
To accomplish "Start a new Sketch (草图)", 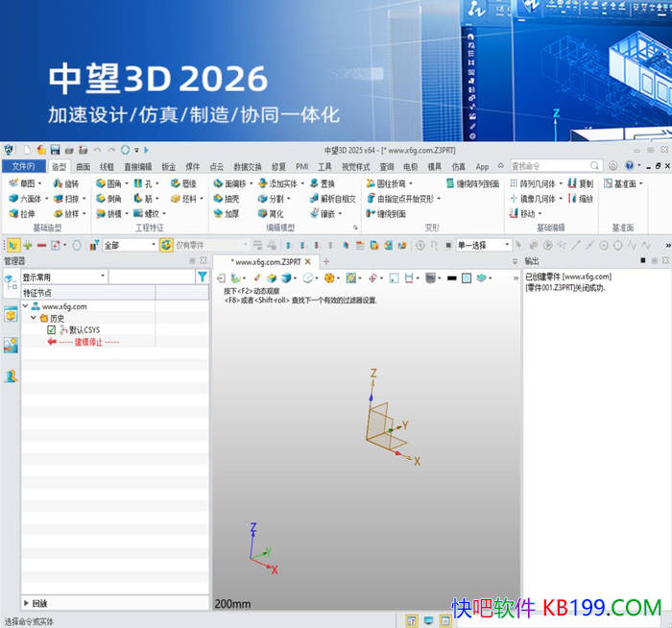I will 21,183.
